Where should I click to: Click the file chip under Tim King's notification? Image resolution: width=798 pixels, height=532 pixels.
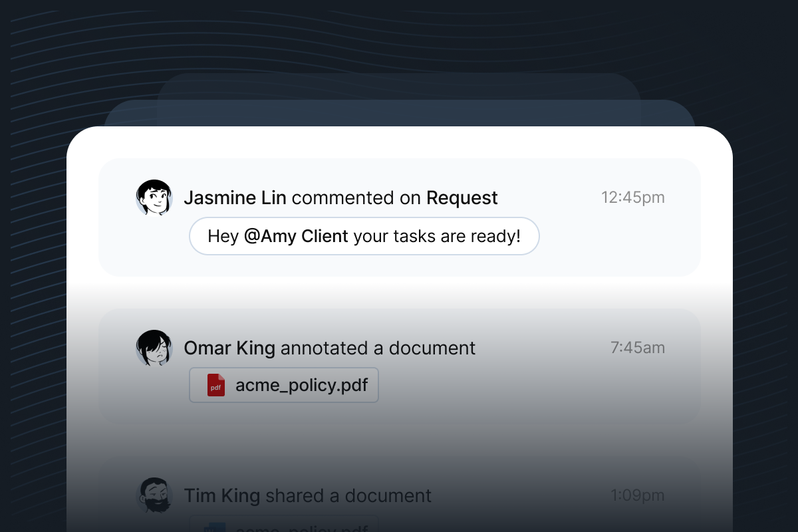pyautogui.click(x=284, y=527)
